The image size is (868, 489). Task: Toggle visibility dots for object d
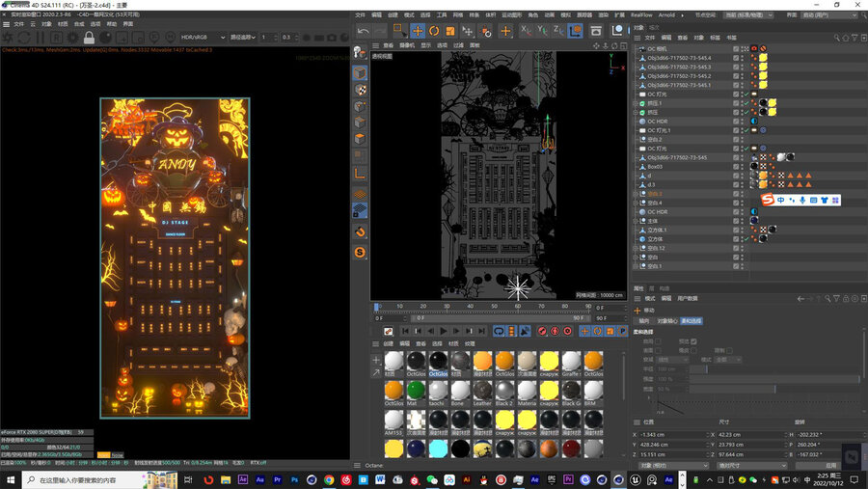point(743,176)
